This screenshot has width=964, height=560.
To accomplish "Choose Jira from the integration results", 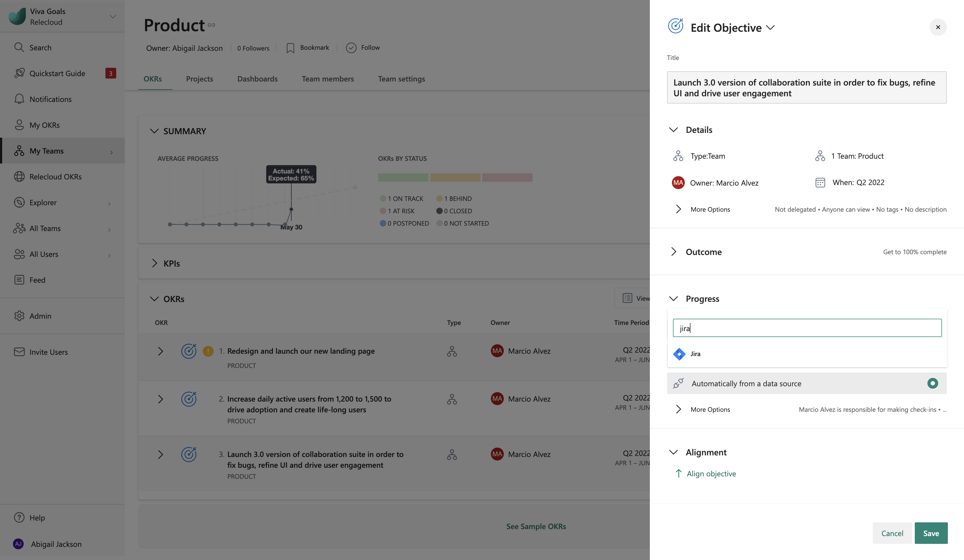I will tap(695, 354).
